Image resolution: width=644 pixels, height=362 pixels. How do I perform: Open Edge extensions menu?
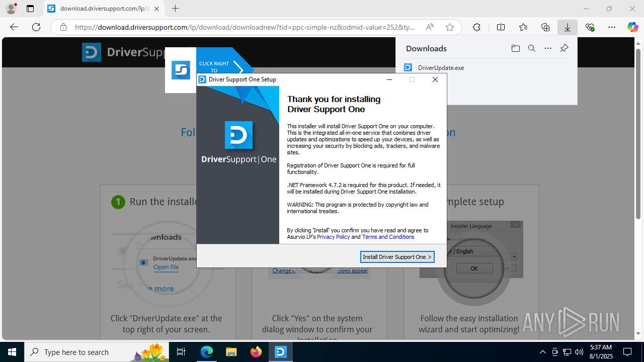pos(476,27)
